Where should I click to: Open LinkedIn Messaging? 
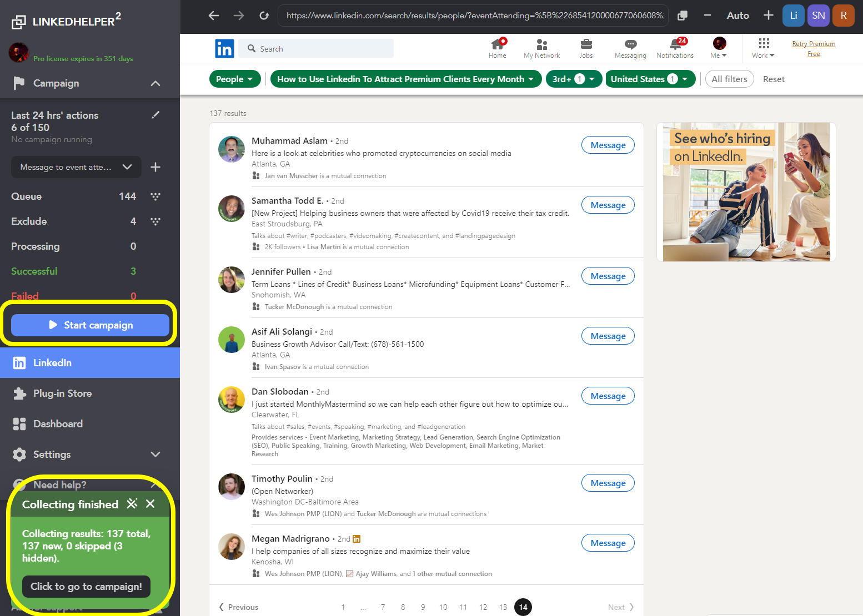pyautogui.click(x=630, y=48)
